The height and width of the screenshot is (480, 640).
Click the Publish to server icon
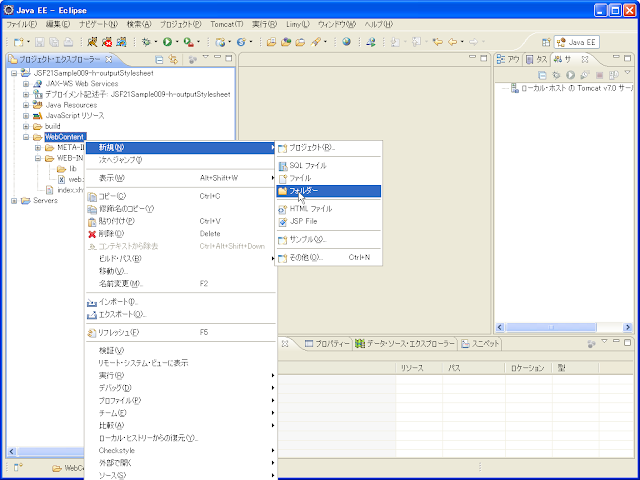click(613, 75)
